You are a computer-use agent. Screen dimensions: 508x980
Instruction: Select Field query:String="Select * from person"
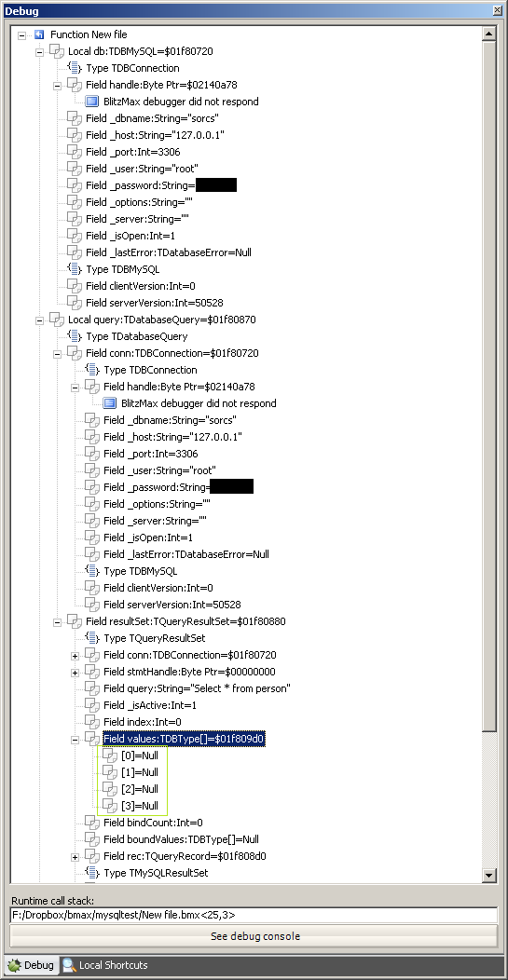tap(197, 688)
